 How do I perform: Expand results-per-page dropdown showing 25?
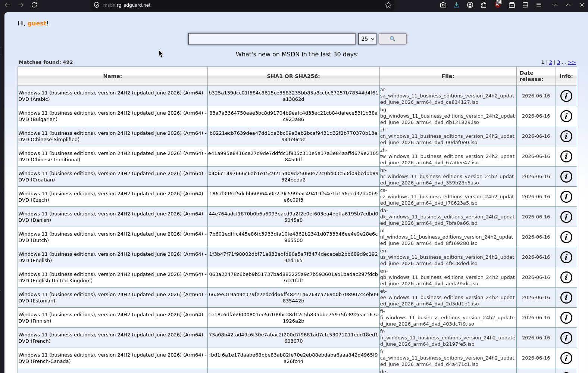point(367,39)
